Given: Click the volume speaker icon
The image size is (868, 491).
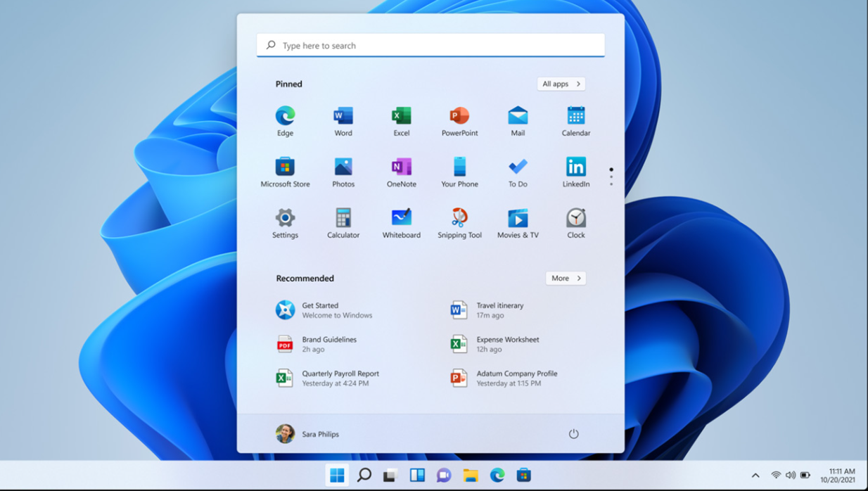Looking at the screenshot, I should click(791, 476).
